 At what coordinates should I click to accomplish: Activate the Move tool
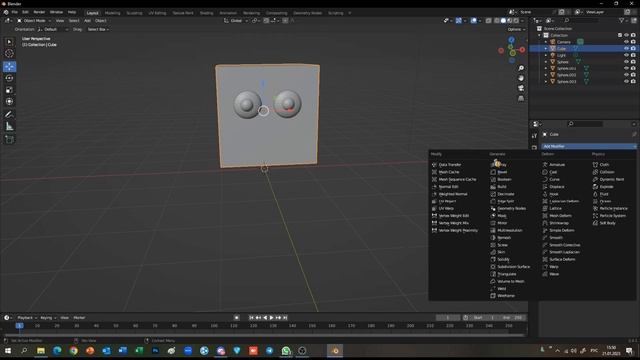coord(9,67)
